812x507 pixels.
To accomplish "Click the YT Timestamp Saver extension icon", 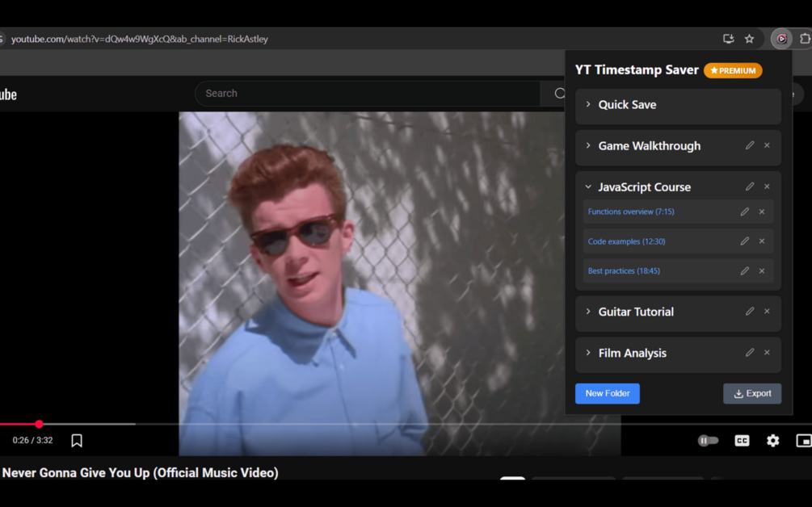I will (780, 38).
